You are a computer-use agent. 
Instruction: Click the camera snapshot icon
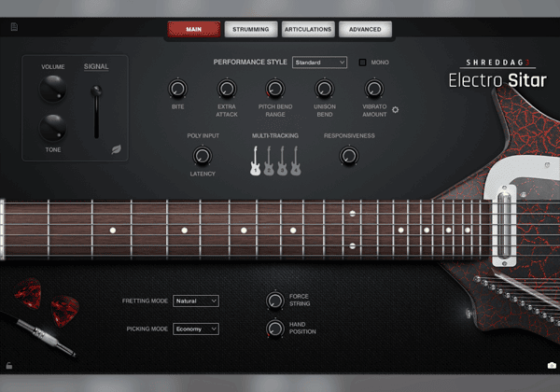pyautogui.click(x=552, y=366)
